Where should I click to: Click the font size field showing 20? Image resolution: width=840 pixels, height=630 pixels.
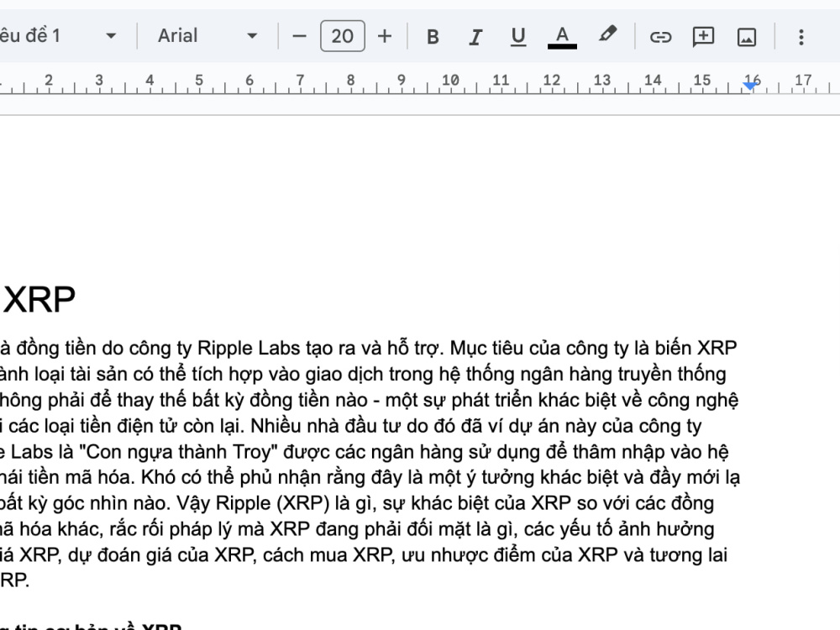click(343, 36)
